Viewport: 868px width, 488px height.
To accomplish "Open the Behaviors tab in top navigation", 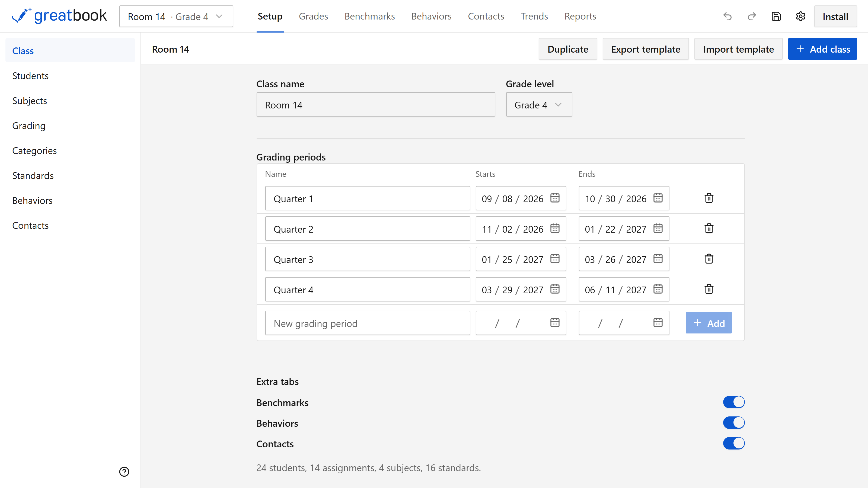I will tap(431, 16).
